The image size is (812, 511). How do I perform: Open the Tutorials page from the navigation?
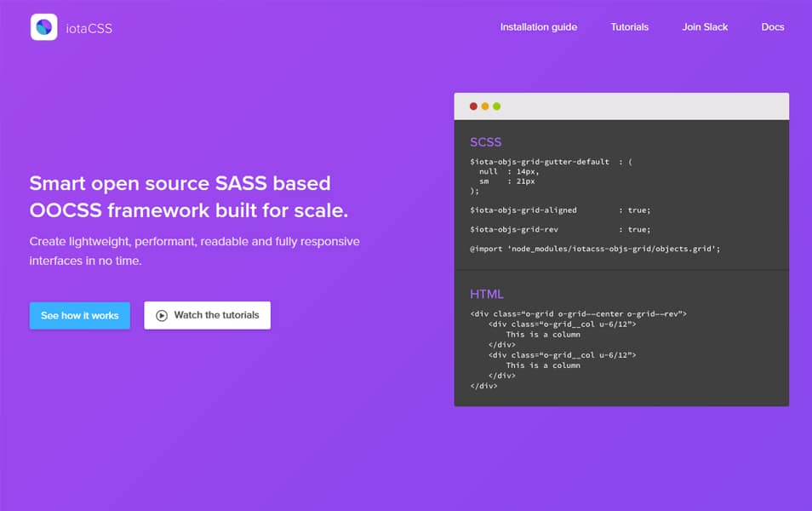629,26
